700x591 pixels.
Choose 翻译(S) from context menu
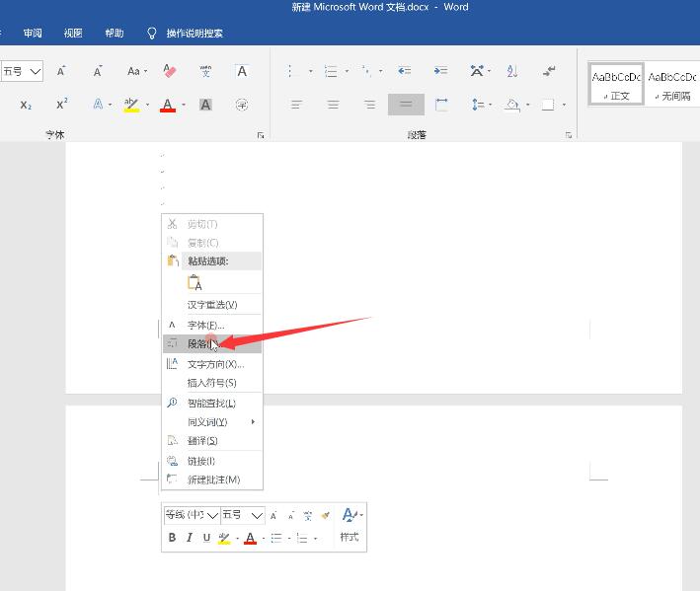click(x=212, y=441)
